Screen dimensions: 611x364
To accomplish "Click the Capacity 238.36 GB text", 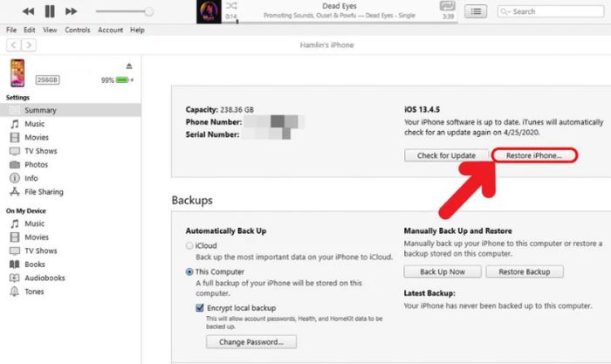I will pos(220,110).
